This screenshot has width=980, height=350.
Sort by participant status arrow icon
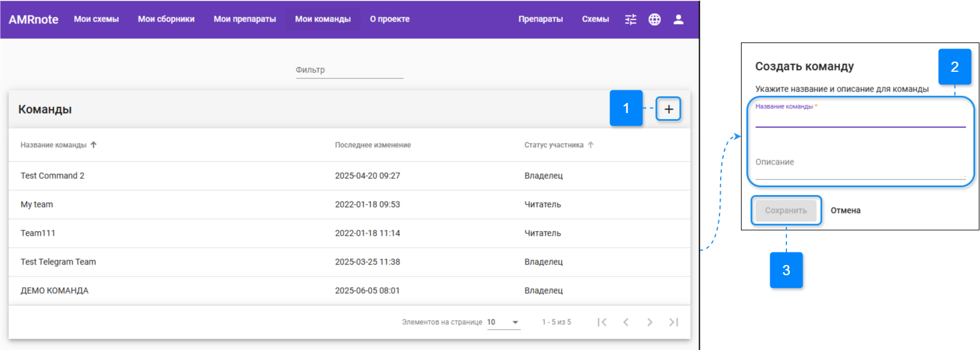pos(590,145)
